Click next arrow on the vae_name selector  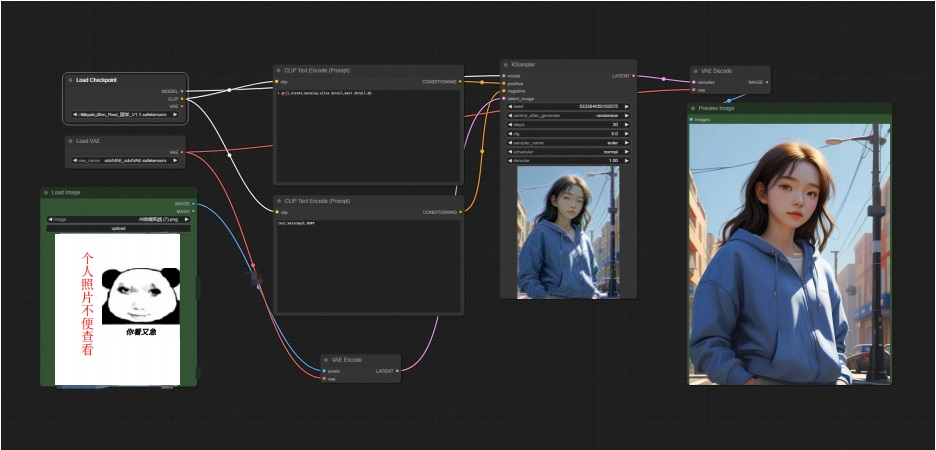click(x=176, y=160)
